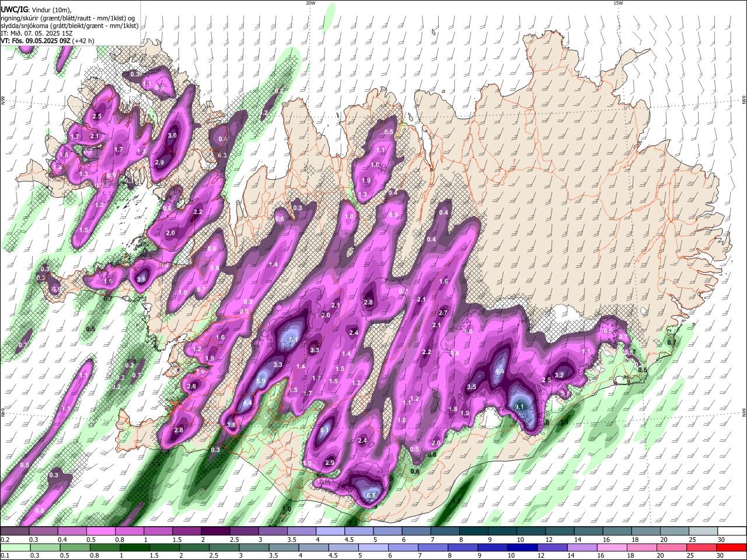This screenshot has width=747, height=560.
Task: Click the 6.8 precipitation value on the map
Action: [x=371, y=495]
